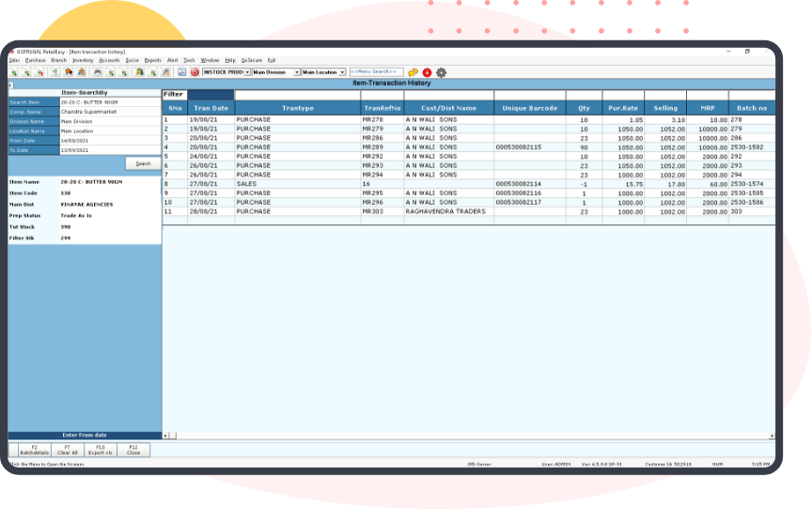Open the INSTOCK PROD dropdown
Image resolution: width=812 pixels, height=509 pixels.
point(247,72)
